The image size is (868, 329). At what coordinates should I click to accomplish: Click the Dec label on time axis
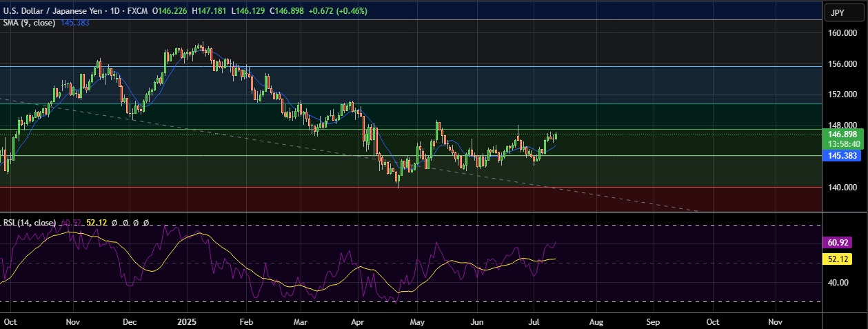point(131,321)
